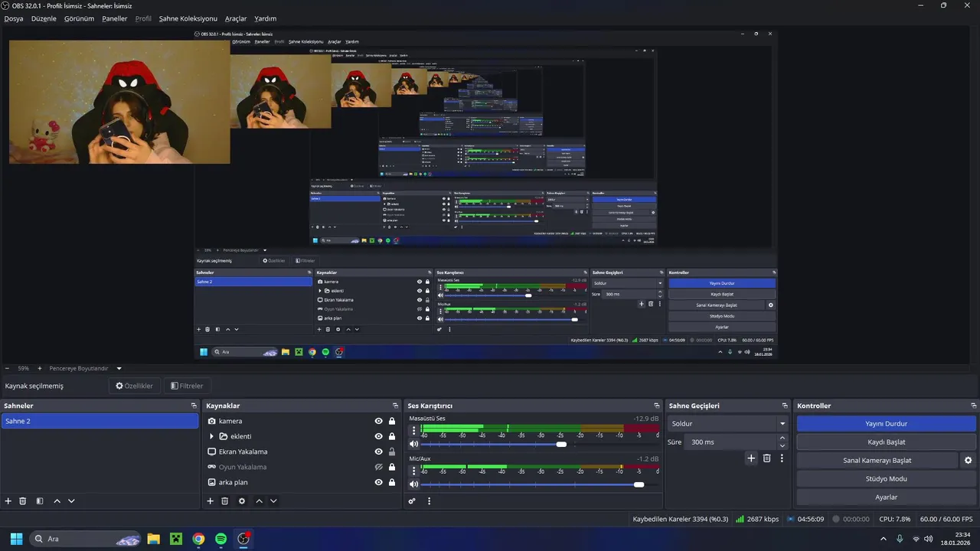The image size is (980, 551).
Task: Open the Araçlar menu
Action: [x=236, y=18]
